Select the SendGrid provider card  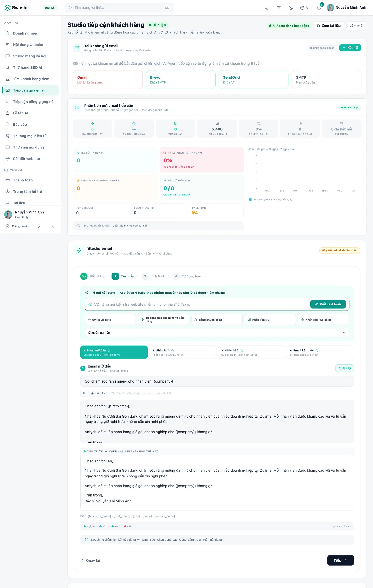253,80
